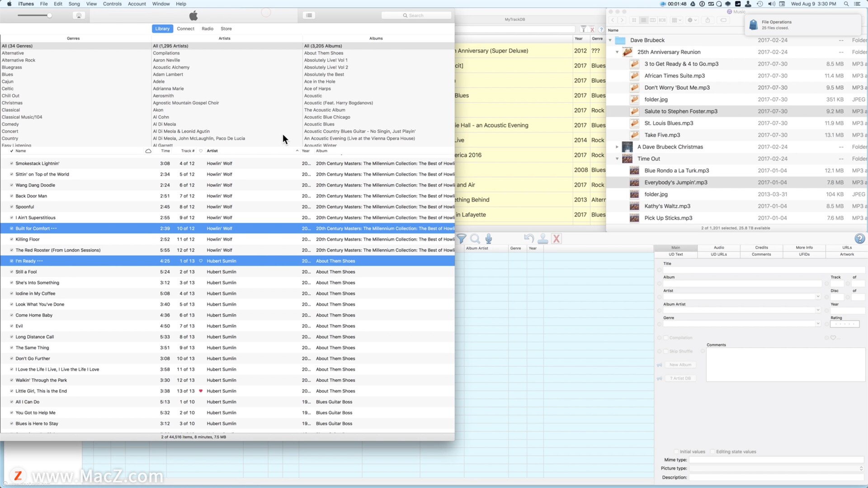868x488 pixels.
Task: Click the stamp icon in MyTrackDB toolbar
Action: tap(543, 239)
